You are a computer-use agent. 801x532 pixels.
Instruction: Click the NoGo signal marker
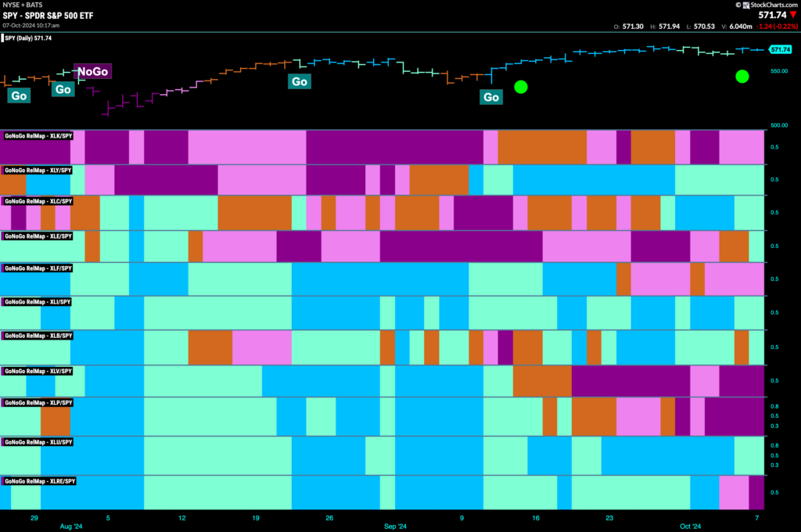coord(92,71)
